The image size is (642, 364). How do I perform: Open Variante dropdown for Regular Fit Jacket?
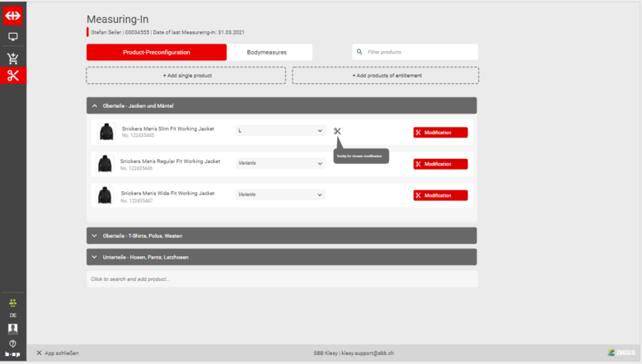[280, 163]
